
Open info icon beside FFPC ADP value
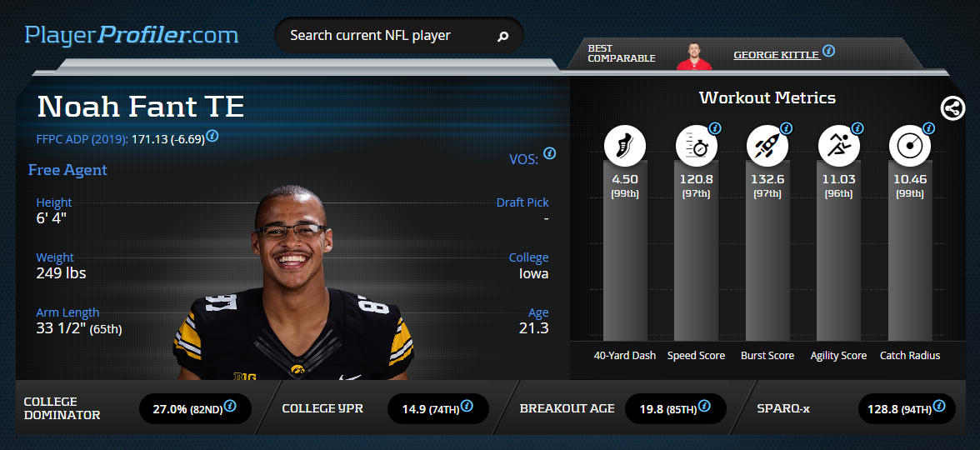(212, 136)
